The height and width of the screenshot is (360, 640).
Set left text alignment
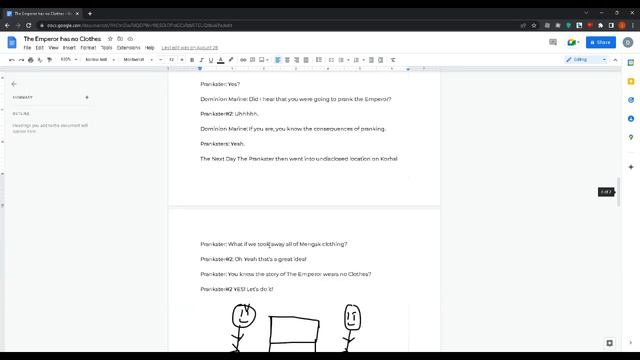tap(278, 60)
